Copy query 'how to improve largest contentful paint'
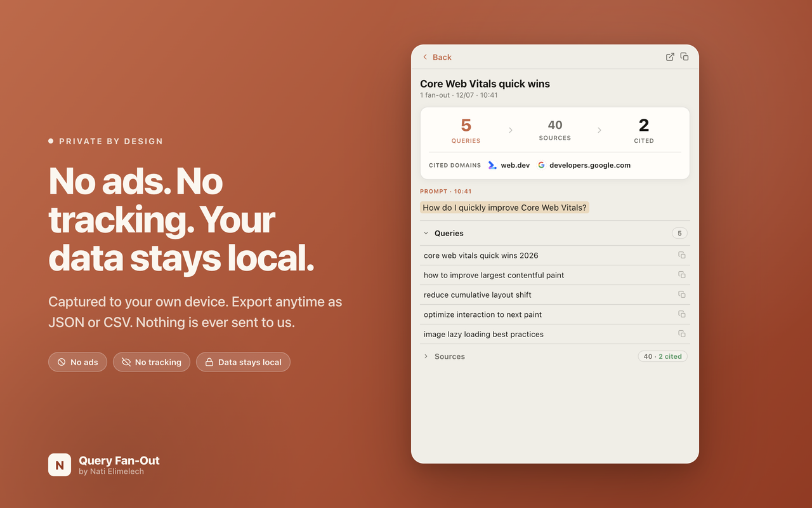Screen dimensions: 812x508 (x=682, y=275)
